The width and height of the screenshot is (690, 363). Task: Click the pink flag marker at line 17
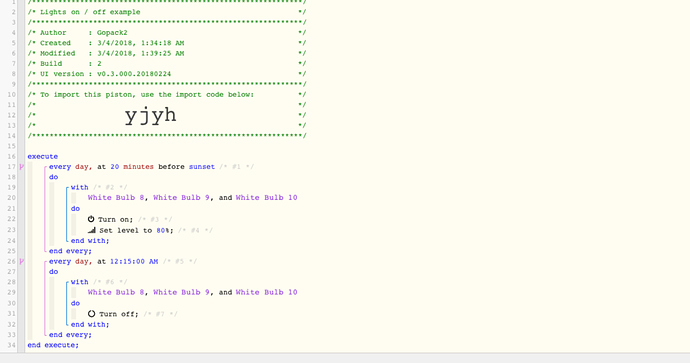coord(22,167)
